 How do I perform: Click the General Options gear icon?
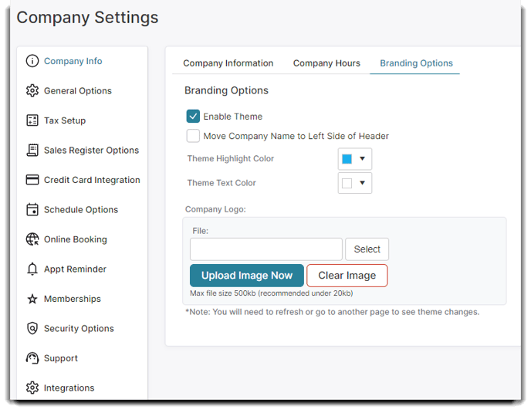(32, 91)
